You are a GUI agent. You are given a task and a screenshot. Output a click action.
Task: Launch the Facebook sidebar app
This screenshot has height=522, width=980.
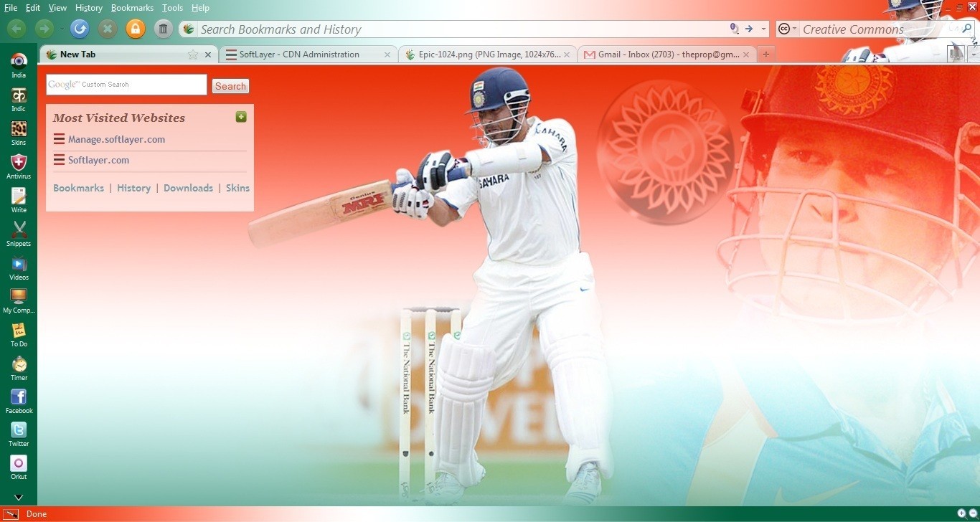click(x=19, y=401)
